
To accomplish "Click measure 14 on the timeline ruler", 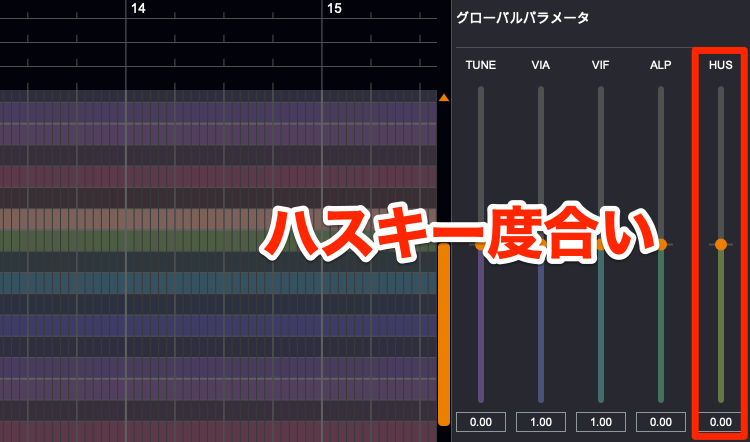I will [138, 9].
